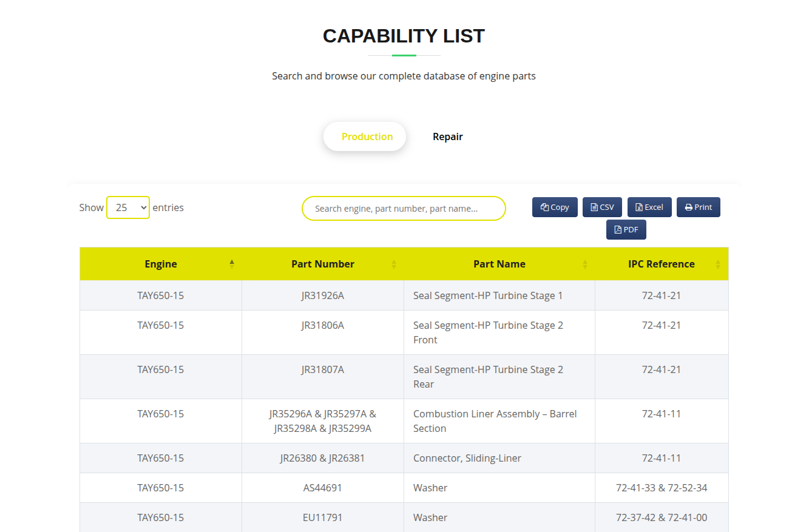Focus the engine parts search field
This screenshot has width=809, height=532.
point(404,208)
